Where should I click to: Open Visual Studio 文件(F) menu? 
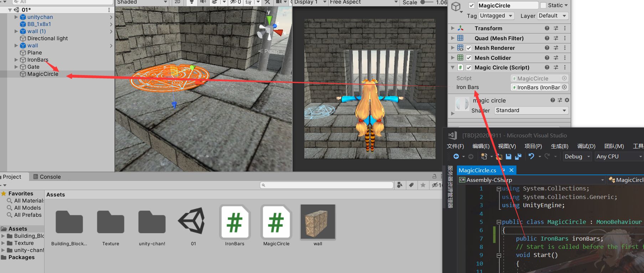[x=455, y=146]
